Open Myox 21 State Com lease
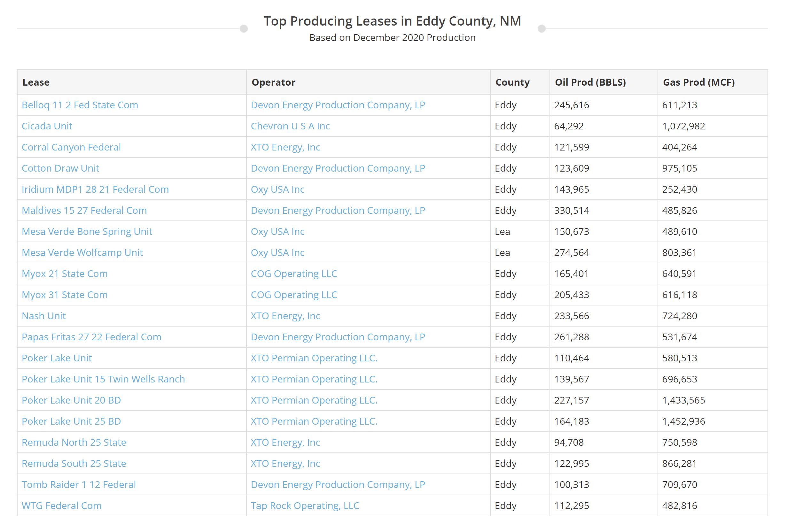 pos(65,274)
